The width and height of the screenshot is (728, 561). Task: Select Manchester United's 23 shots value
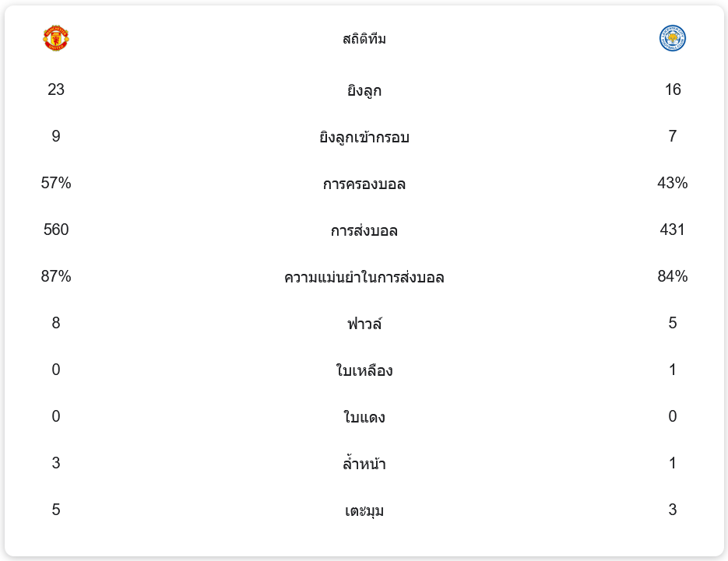pyautogui.click(x=56, y=89)
